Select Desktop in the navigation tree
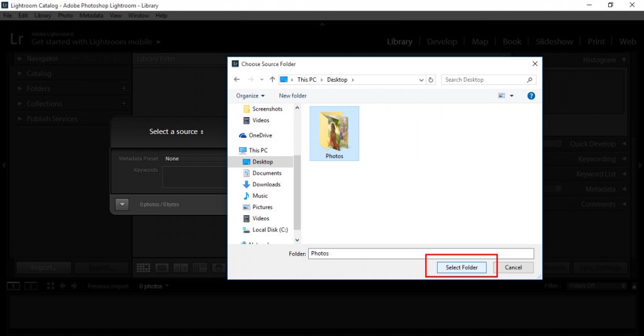 (262, 162)
